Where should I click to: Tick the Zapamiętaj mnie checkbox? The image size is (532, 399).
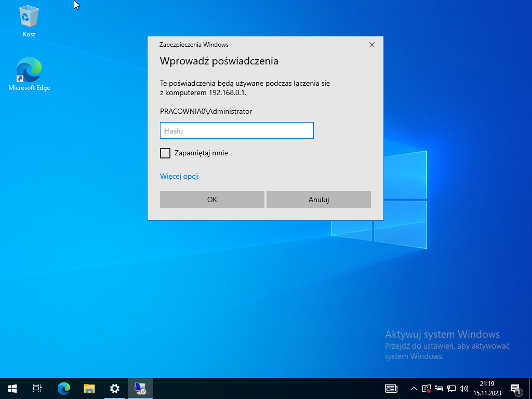[x=165, y=153]
